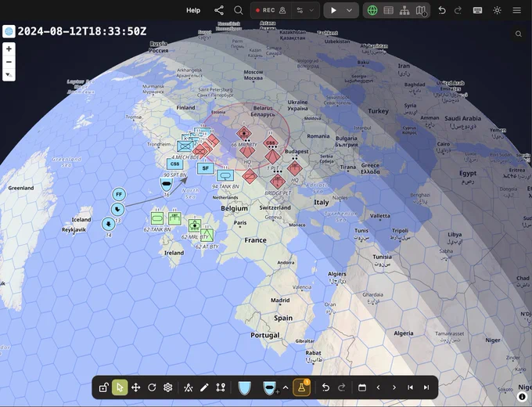Select the rotate tool in bottom toolbar

coord(152,387)
